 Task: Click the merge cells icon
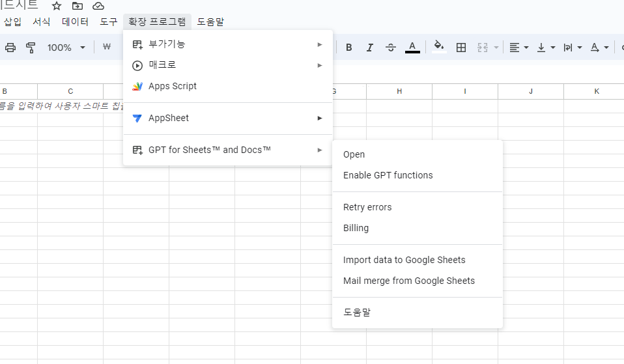482,48
